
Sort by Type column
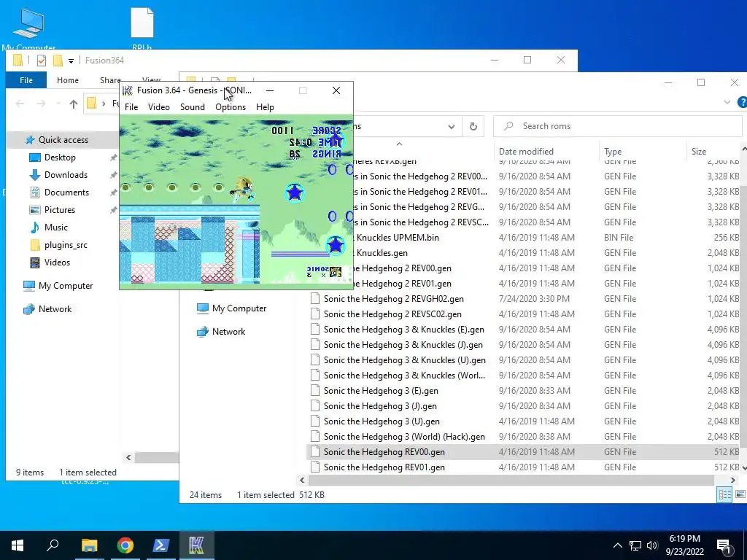point(613,152)
